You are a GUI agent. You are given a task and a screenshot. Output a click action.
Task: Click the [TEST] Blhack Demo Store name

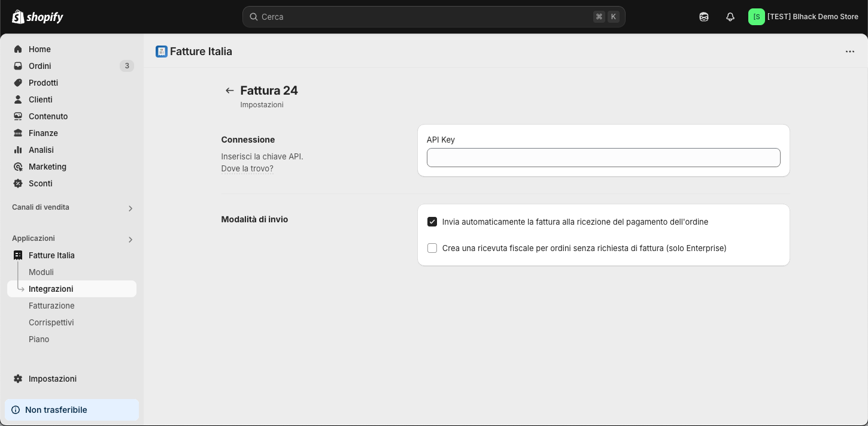click(812, 17)
